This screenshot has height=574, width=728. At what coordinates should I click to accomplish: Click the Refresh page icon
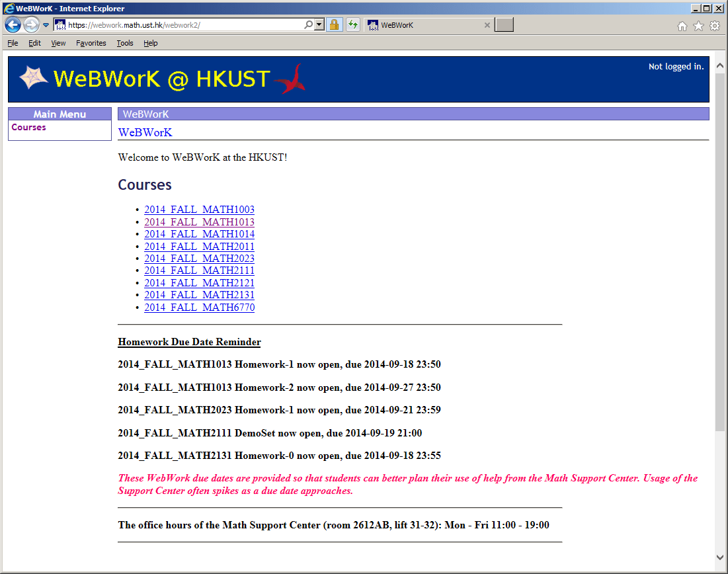point(353,24)
